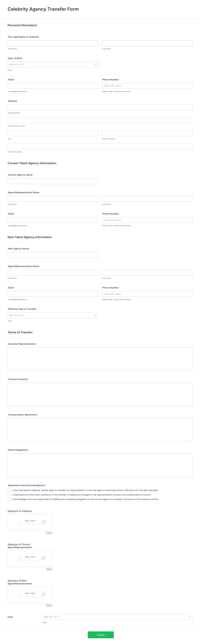Focus the Street Address Line 2 input

(x=100, y=120)
